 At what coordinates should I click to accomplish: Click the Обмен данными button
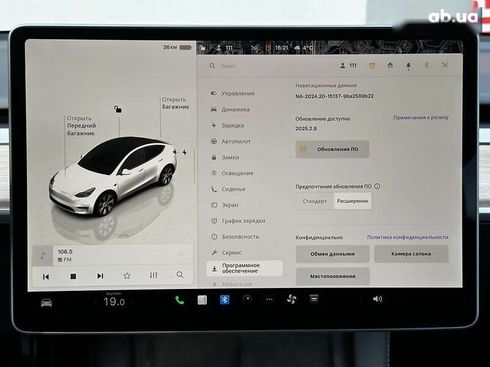(x=332, y=254)
